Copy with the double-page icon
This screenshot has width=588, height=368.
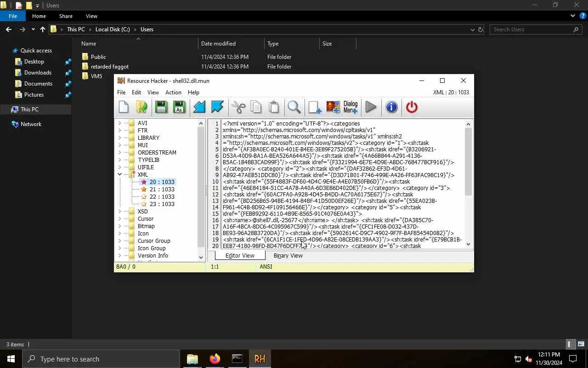tap(256, 107)
